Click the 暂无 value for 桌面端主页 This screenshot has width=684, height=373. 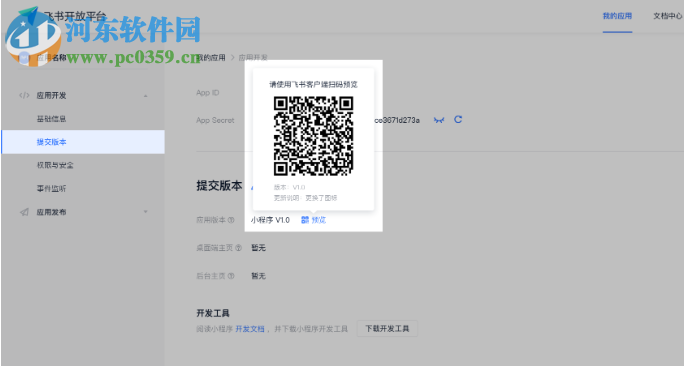click(258, 248)
